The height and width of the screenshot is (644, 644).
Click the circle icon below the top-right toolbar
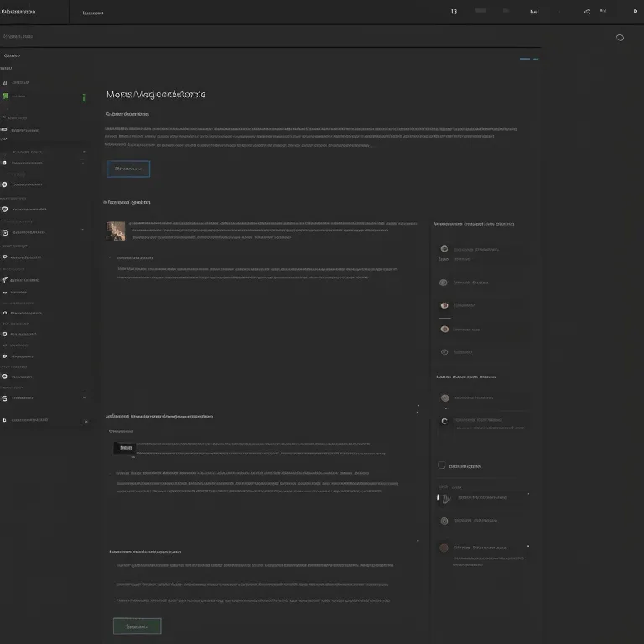click(620, 38)
